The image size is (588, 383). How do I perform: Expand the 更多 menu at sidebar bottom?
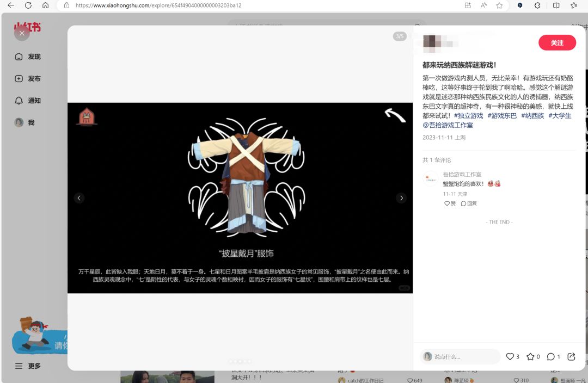[x=28, y=366]
